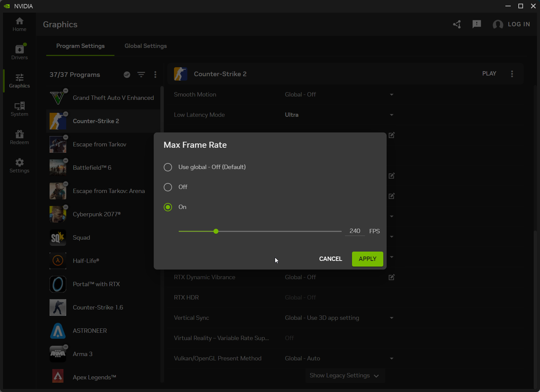540x392 pixels.
Task: Open the feedback notification icon
Action: pyautogui.click(x=477, y=24)
